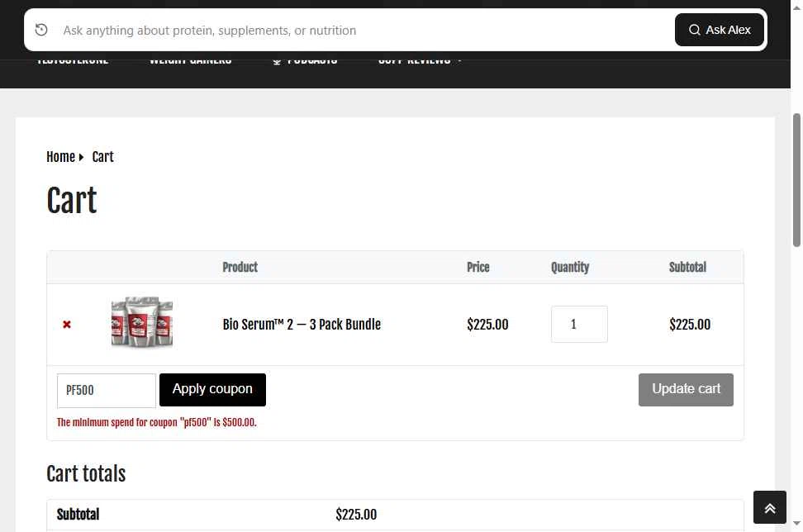Image resolution: width=803 pixels, height=532 pixels.
Task: Remove Bio Serum bundle with red X
Action: click(x=67, y=324)
